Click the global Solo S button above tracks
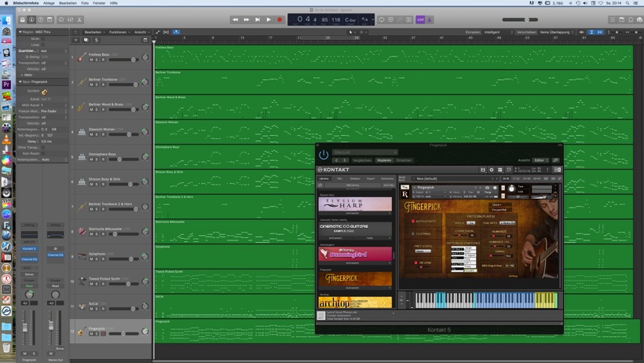The height and width of the screenshot is (363, 644). click(x=96, y=40)
